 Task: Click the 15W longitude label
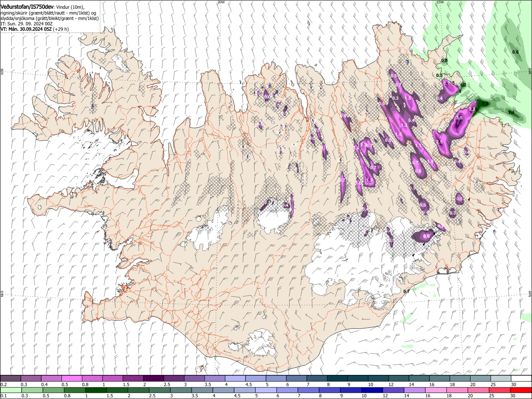click(x=440, y=2)
